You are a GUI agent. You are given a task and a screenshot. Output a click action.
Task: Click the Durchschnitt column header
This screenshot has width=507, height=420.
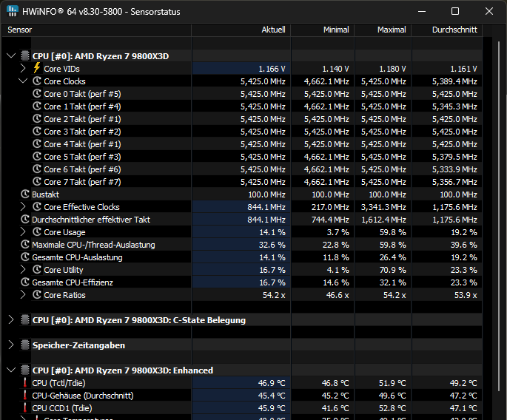(447, 30)
